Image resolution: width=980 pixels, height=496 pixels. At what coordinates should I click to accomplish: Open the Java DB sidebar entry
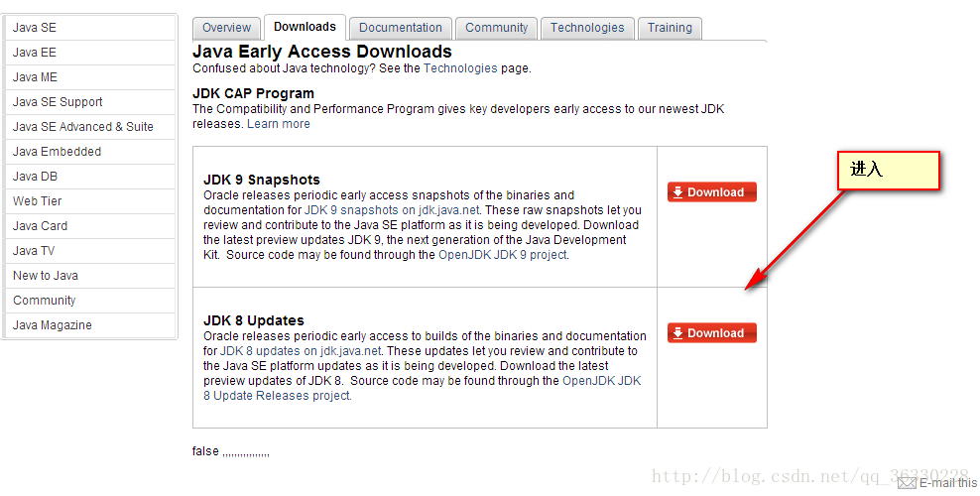click(x=89, y=177)
